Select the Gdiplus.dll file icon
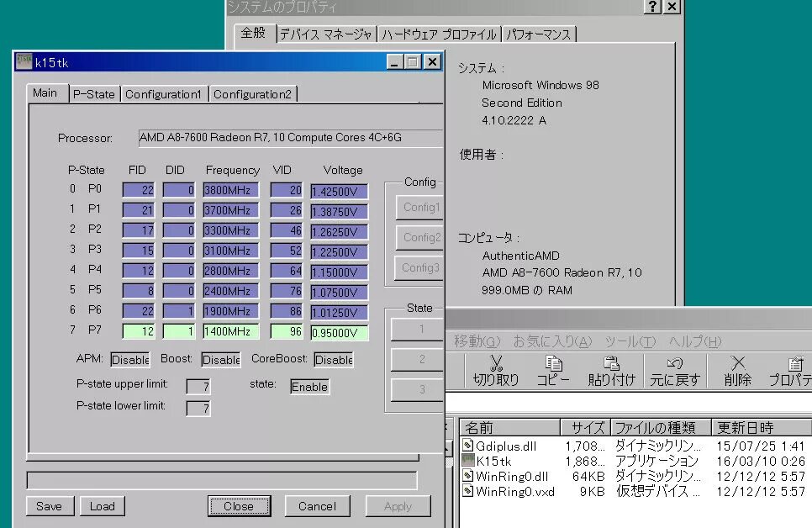Image resolution: width=812 pixels, height=528 pixels. tap(467, 445)
